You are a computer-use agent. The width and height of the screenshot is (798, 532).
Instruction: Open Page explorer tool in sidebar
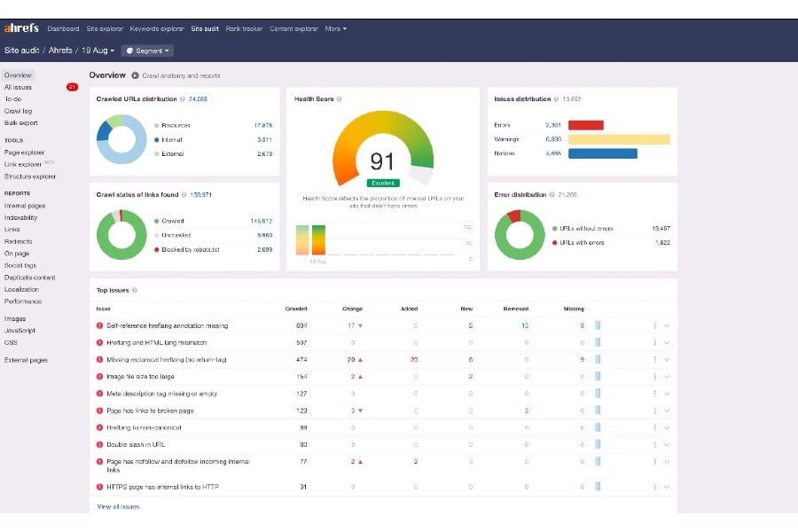point(24,153)
